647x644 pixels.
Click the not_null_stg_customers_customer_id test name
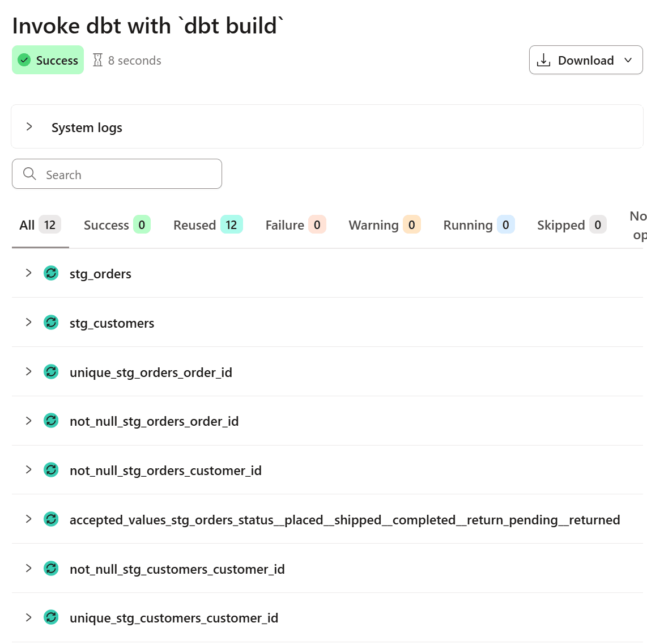(177, 569)
